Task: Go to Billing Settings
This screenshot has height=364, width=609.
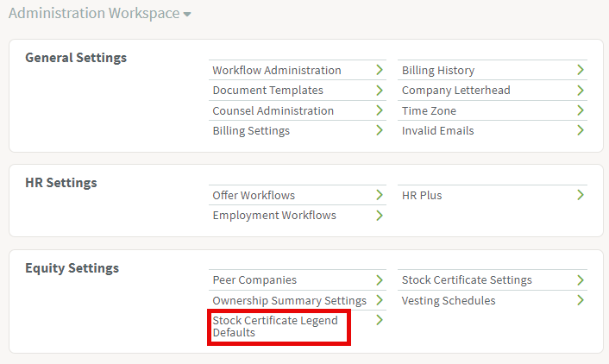Action: pyautogui.click(x=251, y=131)
